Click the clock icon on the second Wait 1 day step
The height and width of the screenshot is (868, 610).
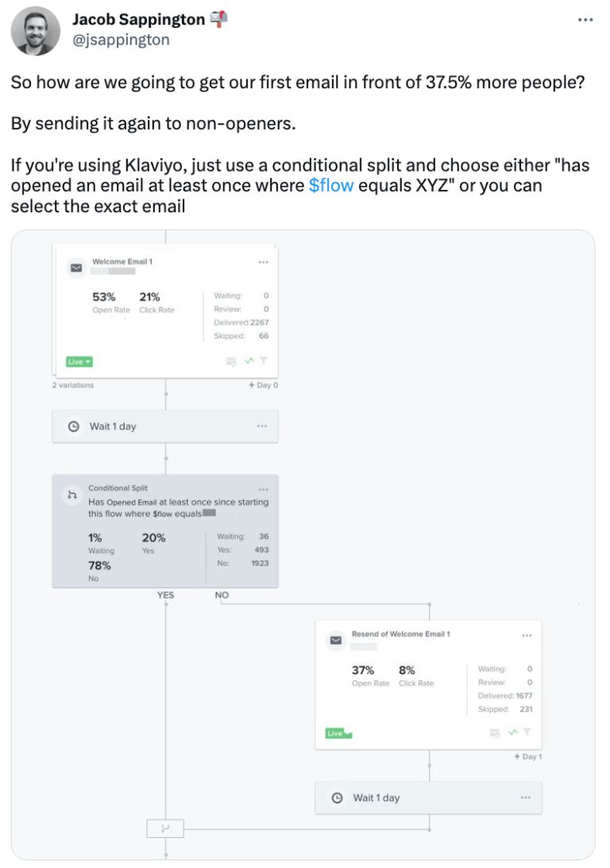(x=336, y=797)
